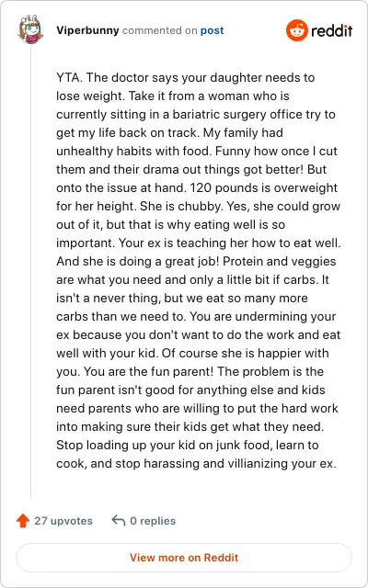
Task: Click the phrase 'bariatric surgery office'
Action: click(x=237, y=114)
